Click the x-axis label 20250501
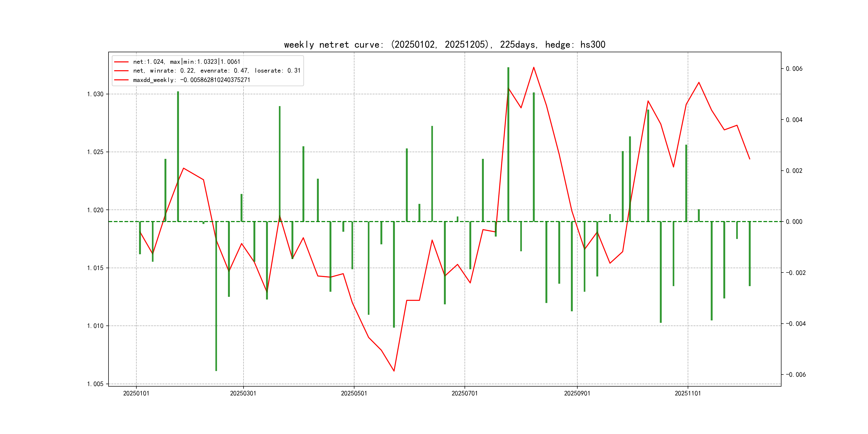Image resolution: width=868 pixels, height=434 pixels. [x=354, y=393]
